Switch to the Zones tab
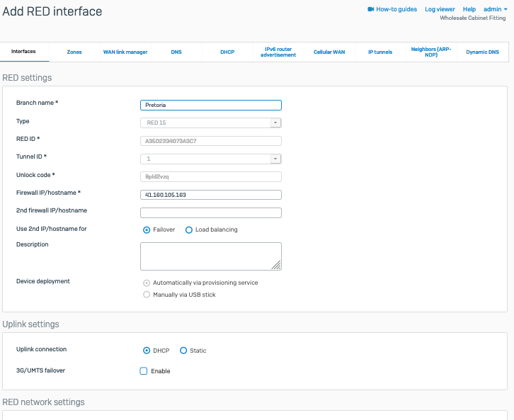Viewport: 514px width, 420px height. point(74,52)
